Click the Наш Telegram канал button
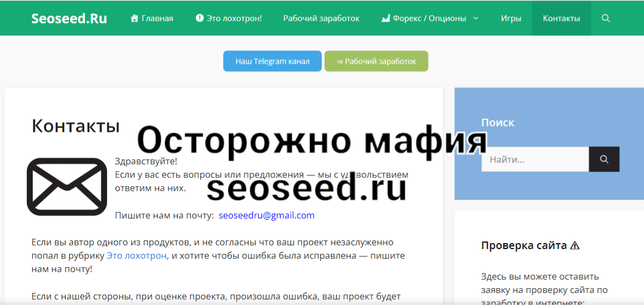 point(272,61)
